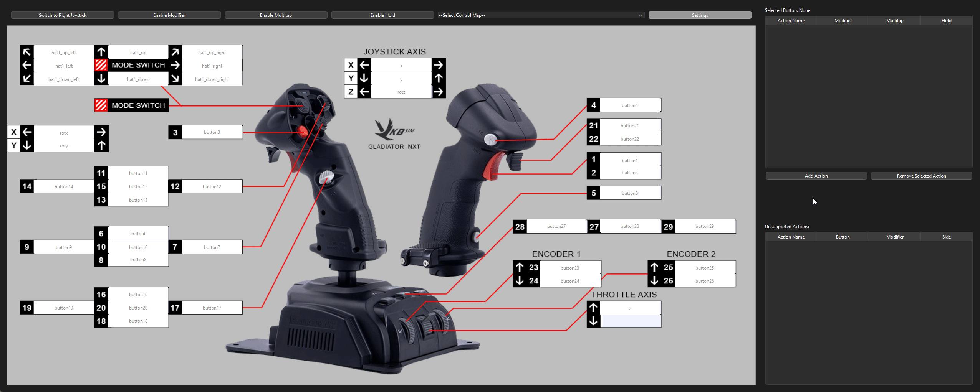Select the roty axis field
The image size is (980, 392).
click(64, 146)
